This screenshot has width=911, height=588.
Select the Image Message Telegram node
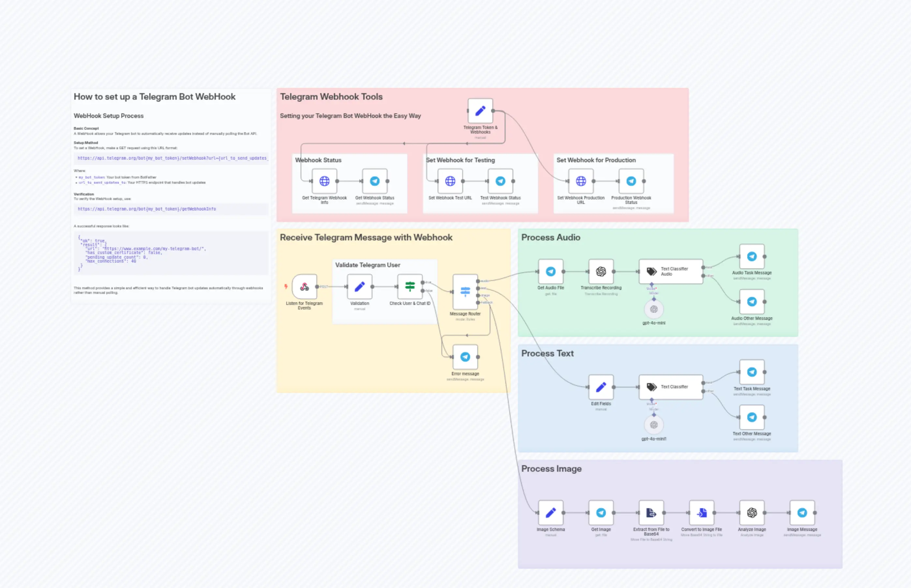coord(802,512)
